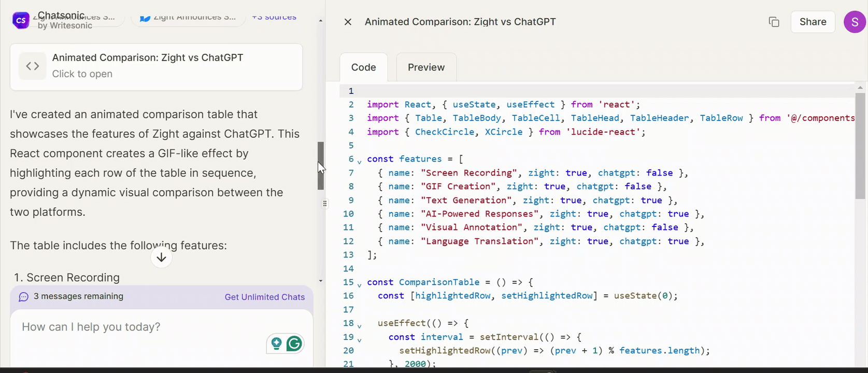Screen dimensions: 868x373
Task: Open the user profile avatar S
Action: pos(855,22)
